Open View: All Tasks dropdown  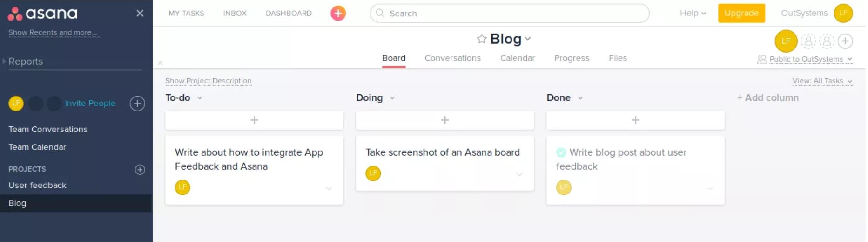point(822,81)
